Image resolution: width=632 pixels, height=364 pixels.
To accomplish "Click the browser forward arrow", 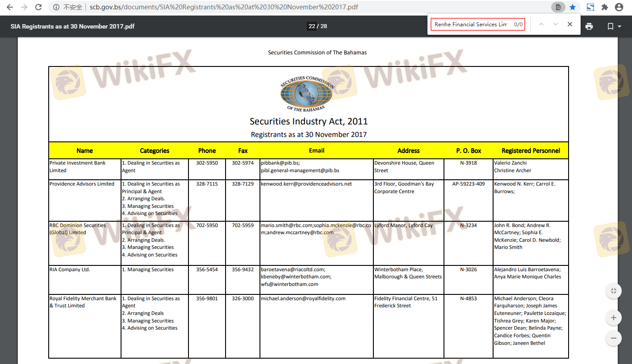I will click(x=24, y=7).
